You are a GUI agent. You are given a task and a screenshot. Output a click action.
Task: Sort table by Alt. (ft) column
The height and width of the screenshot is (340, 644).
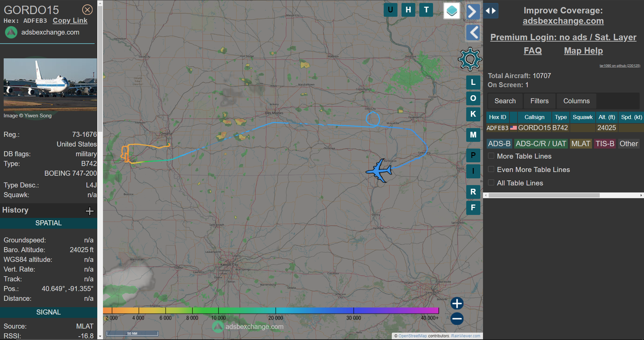click(607, 117)
